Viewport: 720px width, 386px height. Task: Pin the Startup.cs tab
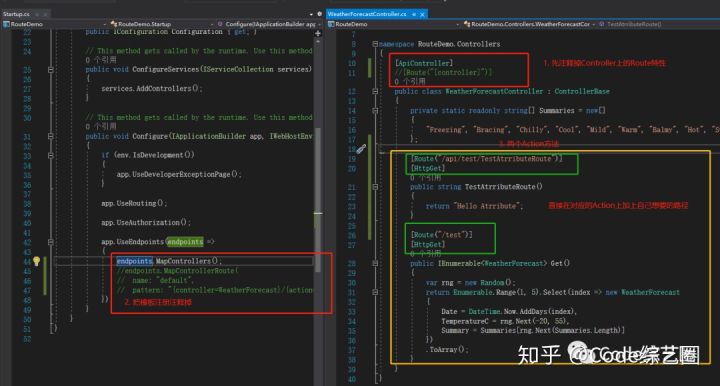[x=37, y=14]
